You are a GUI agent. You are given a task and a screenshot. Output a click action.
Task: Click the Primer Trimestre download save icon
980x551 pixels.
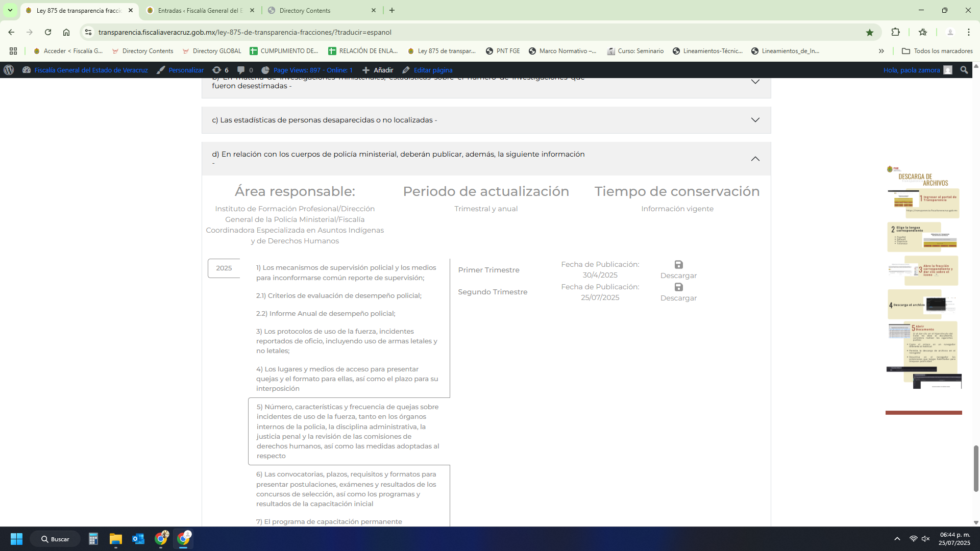678,265
